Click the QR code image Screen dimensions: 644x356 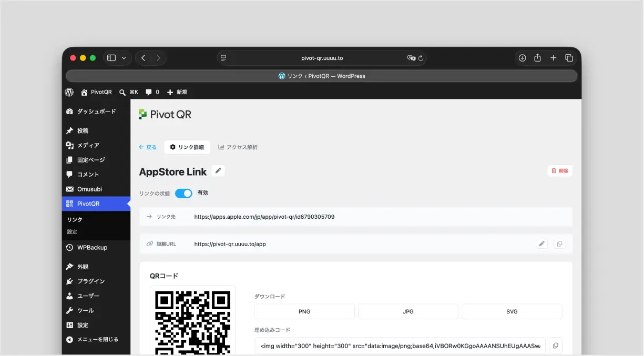pos(192,322)
